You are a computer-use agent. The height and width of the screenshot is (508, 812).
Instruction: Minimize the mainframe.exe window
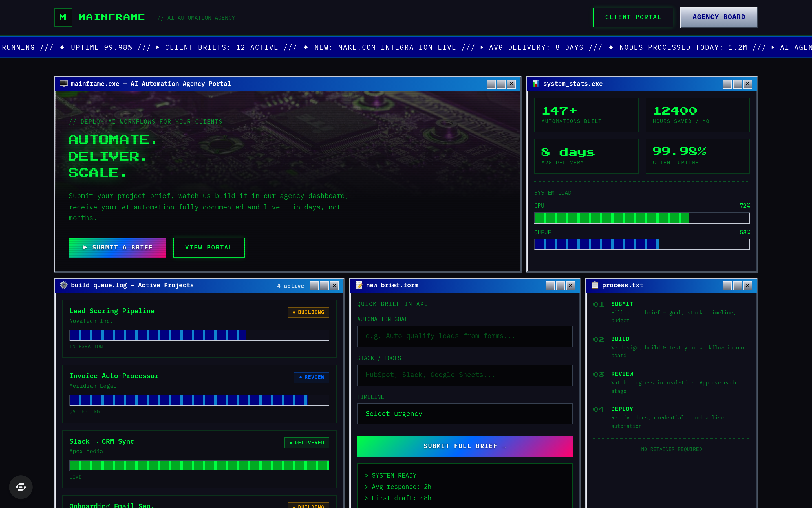(491, 84)
